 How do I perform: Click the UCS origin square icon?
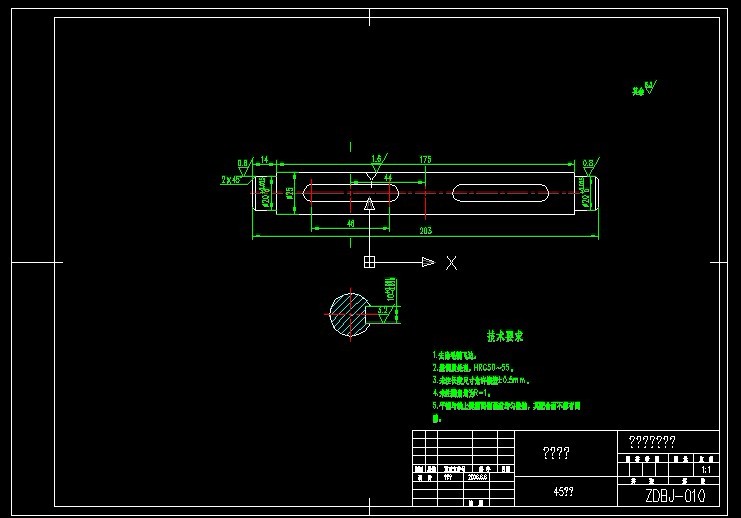(x=369, y=262)
